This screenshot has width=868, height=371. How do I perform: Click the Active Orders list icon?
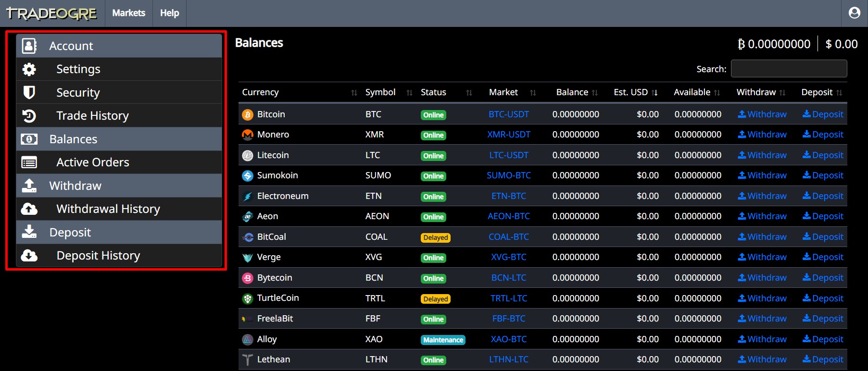29,162
